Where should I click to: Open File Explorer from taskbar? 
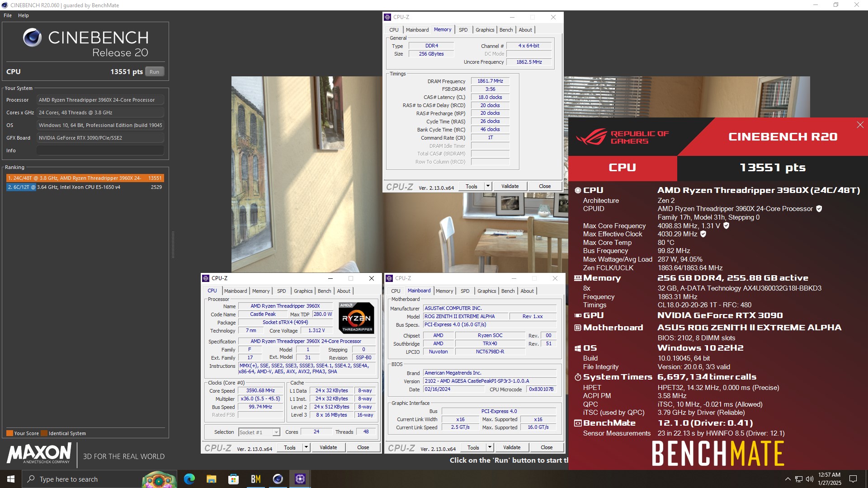(x=211, y=479)
